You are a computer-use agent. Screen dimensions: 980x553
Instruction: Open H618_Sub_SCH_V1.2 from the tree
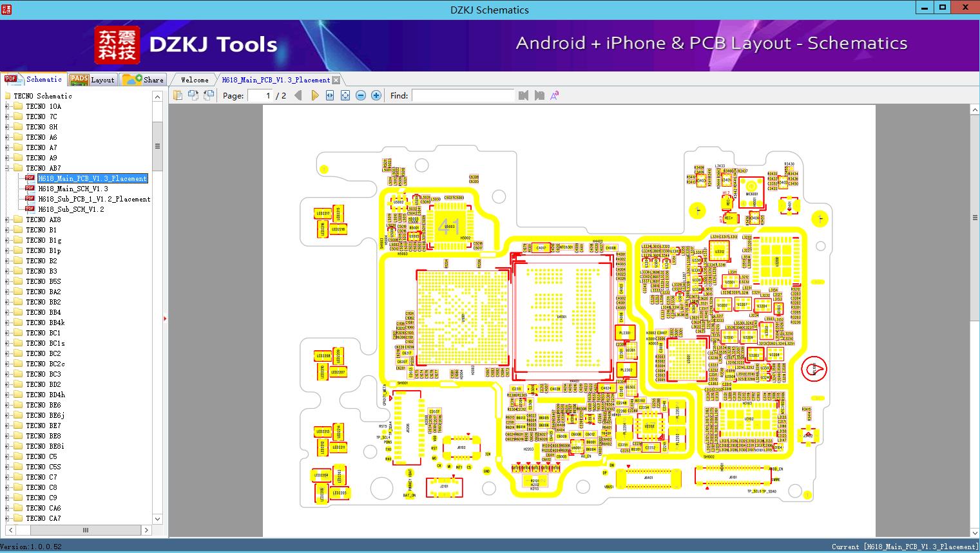click(x=71, y=209)
